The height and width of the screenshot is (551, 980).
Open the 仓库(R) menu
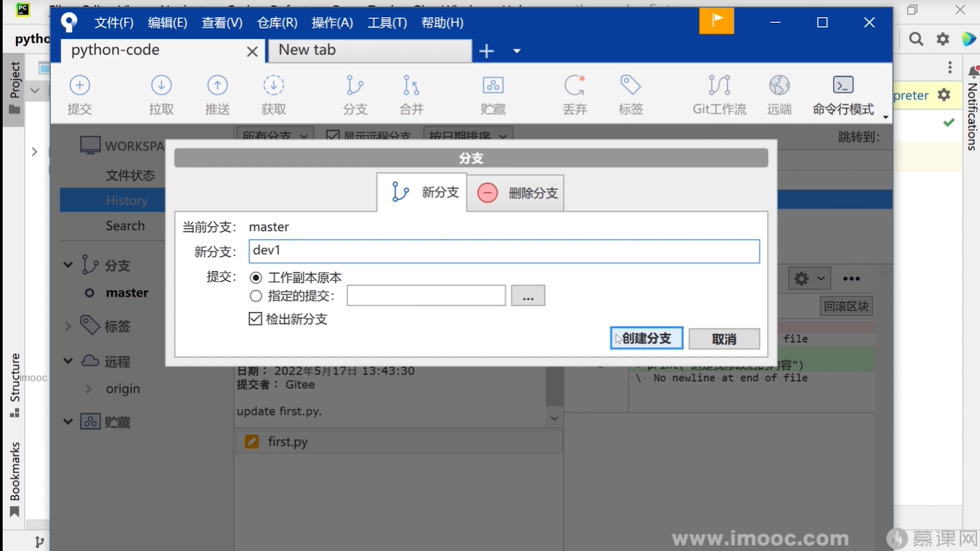click(x=276, y=22)
